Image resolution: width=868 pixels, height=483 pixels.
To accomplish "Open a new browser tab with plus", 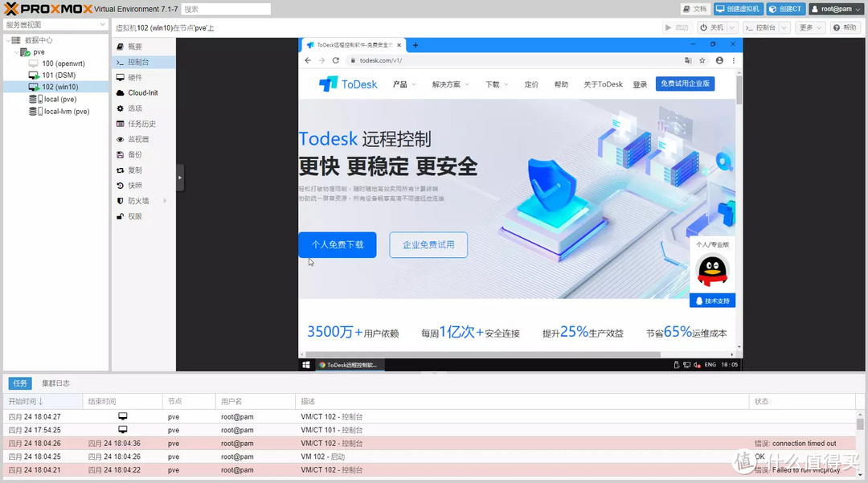I will point(416,45).
